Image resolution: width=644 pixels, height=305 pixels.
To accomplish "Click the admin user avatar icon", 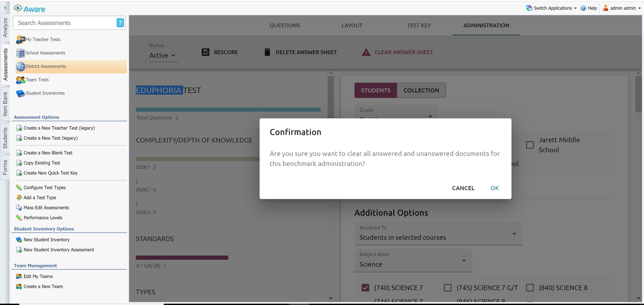I will click(605, 8).
